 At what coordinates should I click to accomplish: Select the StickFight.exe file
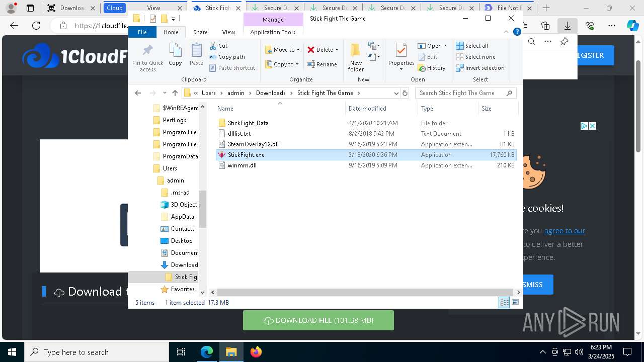click(366, 155)
